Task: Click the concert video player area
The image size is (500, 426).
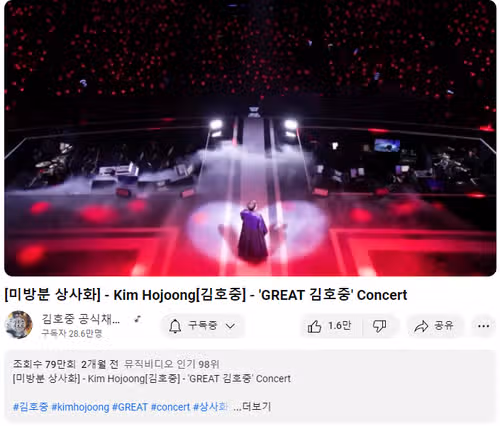Action: pos(250,138)
